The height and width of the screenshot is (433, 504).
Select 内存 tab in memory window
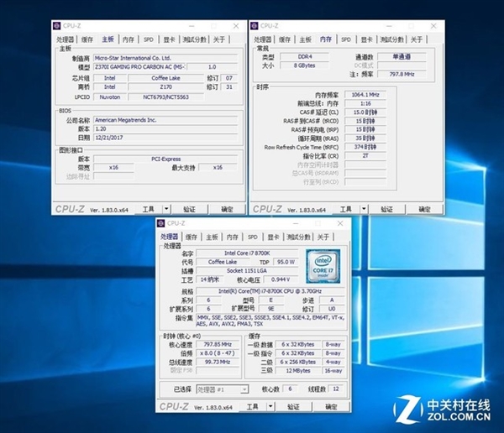click(x=326, y=39)
